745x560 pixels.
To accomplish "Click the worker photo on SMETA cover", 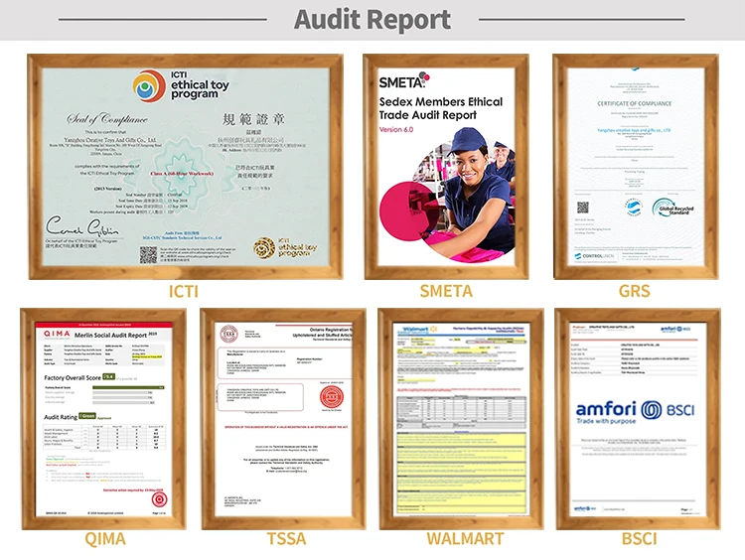I will click(463, 195).
